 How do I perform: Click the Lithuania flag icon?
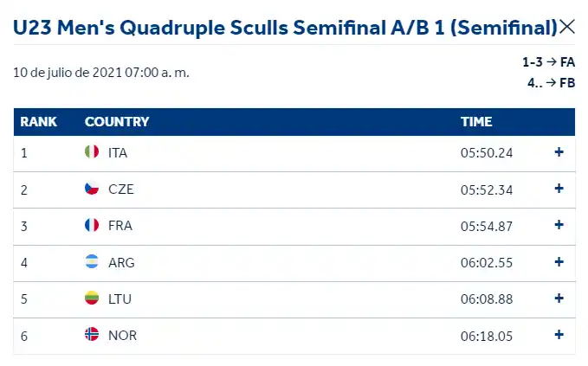(x=91, y=299)
